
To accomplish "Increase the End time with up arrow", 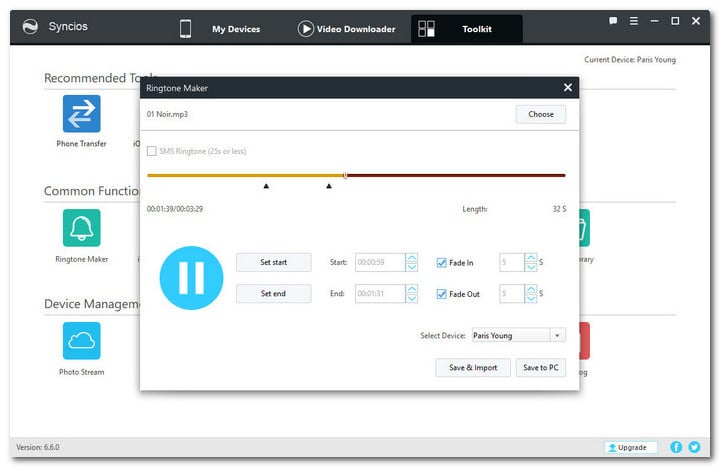I will click(x=412, y=289).
